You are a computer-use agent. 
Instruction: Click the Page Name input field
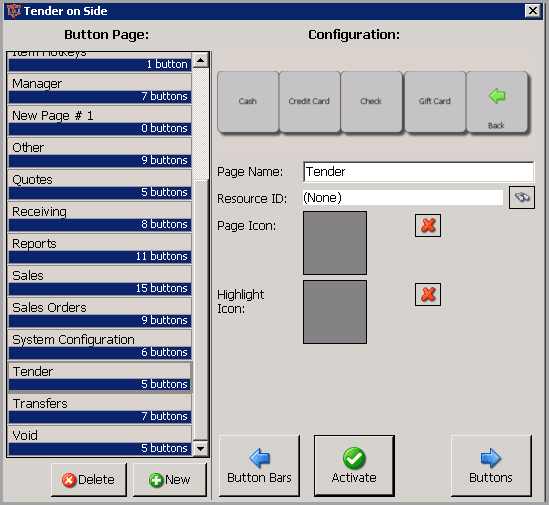[x=418, y=172]
